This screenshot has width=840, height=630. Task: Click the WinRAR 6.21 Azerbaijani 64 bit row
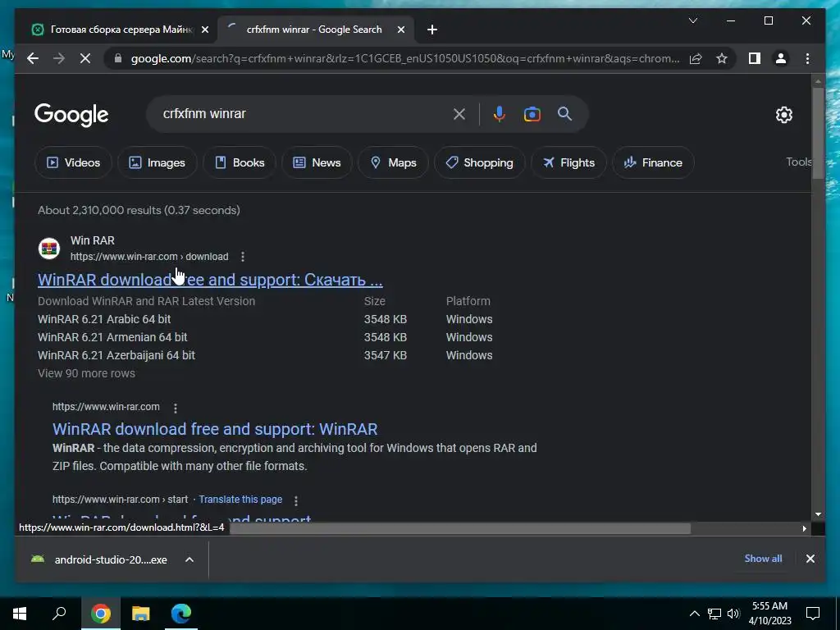[x=265, y=355]
